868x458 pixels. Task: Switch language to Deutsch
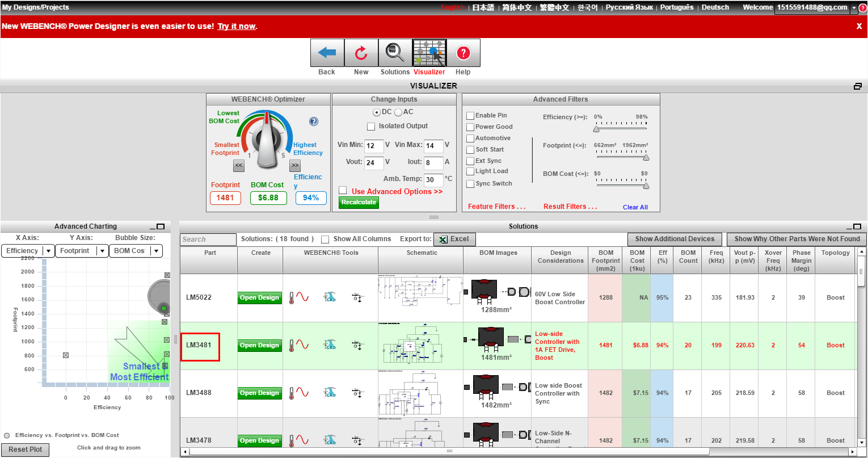coord(715,7)
